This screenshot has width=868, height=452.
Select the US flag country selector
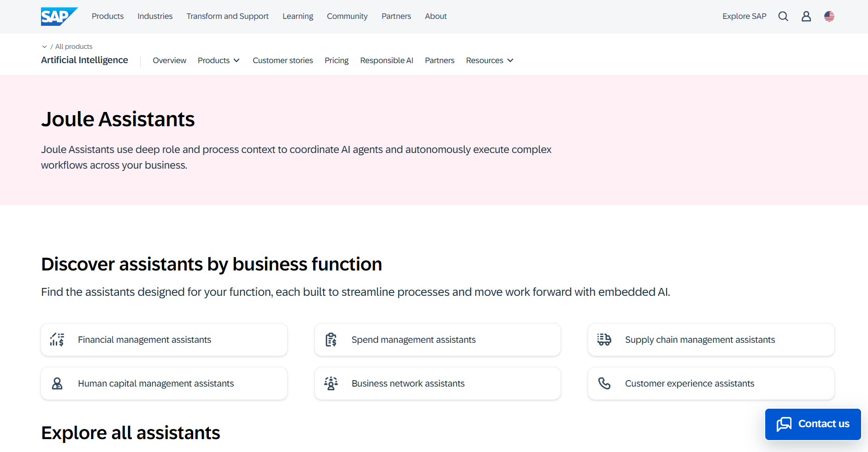(x=829, y=17)
